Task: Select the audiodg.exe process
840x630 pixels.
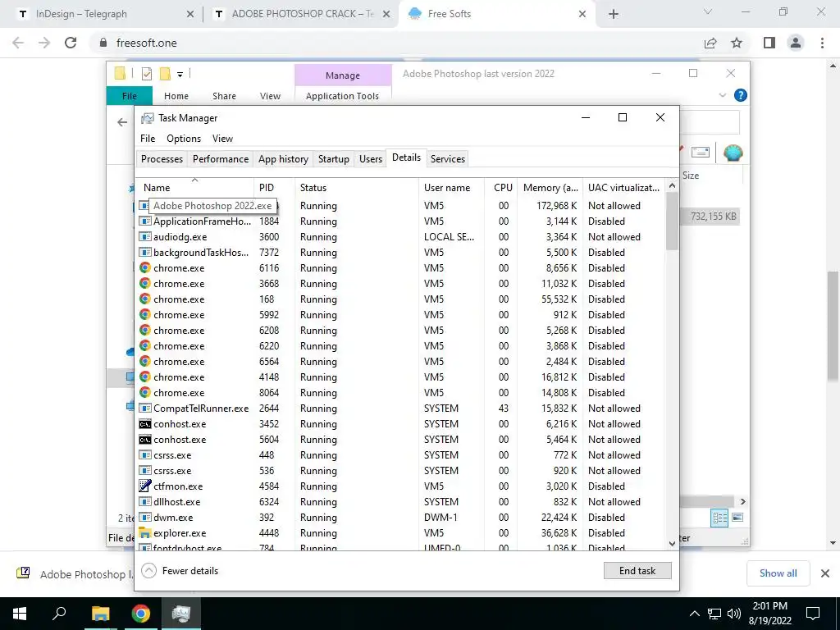Action: [400, 237]
